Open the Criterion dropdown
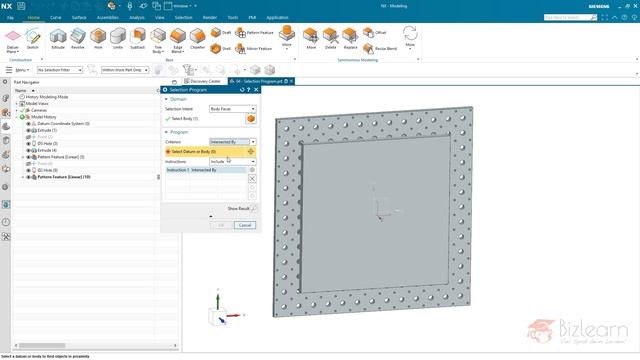This screenshot has height=360, width=640. (x=233, y=142)
